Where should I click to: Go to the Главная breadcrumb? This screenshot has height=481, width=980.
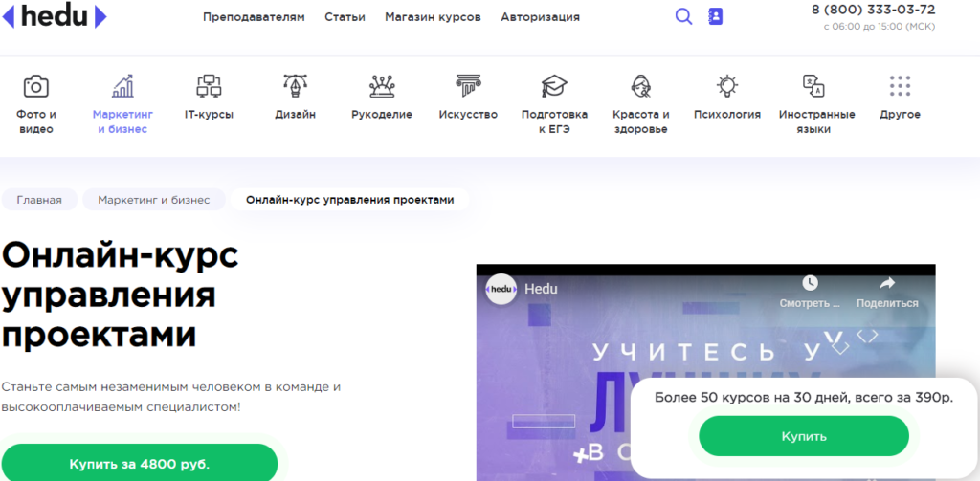tap(39, 200)
